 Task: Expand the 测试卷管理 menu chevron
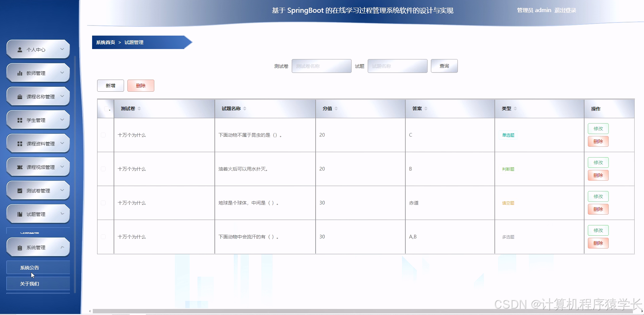point(62,190)
